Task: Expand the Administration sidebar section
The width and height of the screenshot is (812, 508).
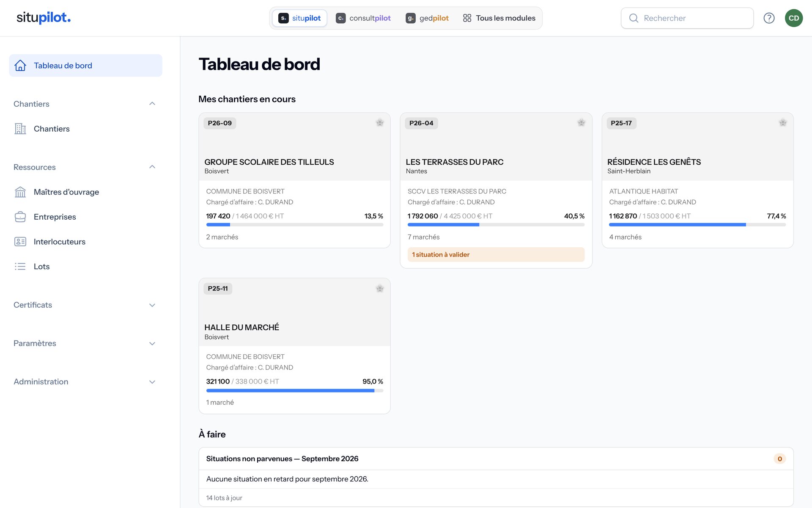Action: coord(152,382)
